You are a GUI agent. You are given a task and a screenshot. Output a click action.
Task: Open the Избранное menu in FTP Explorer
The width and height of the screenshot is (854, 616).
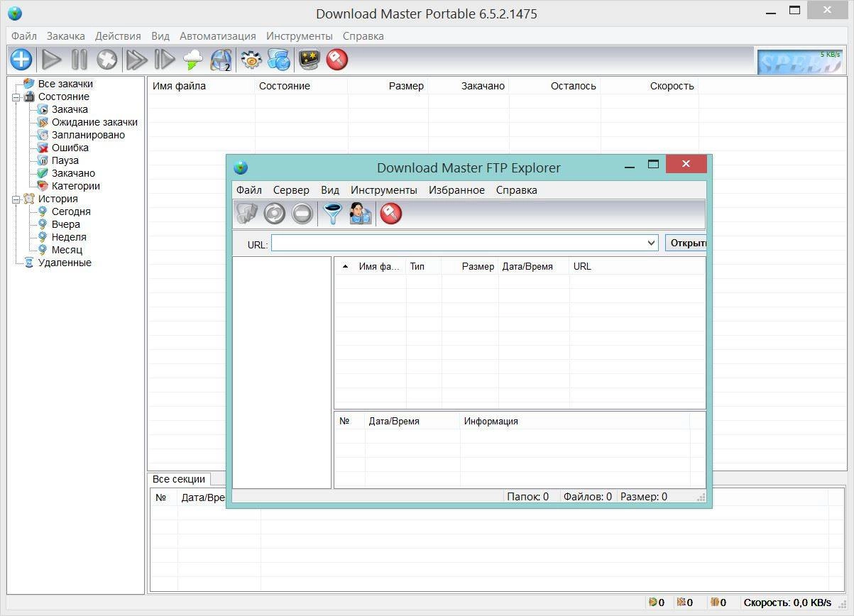point(456,189)
